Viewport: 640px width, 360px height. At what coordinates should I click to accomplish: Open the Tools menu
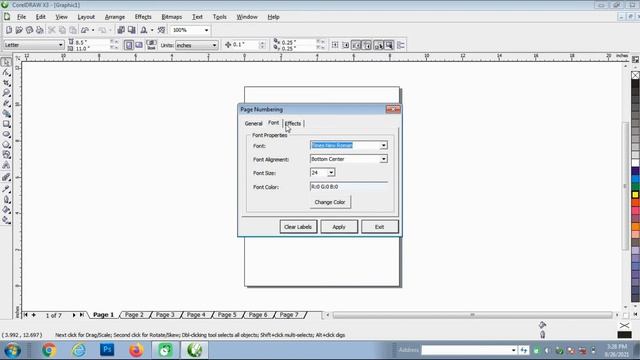(x=219, y=17)
